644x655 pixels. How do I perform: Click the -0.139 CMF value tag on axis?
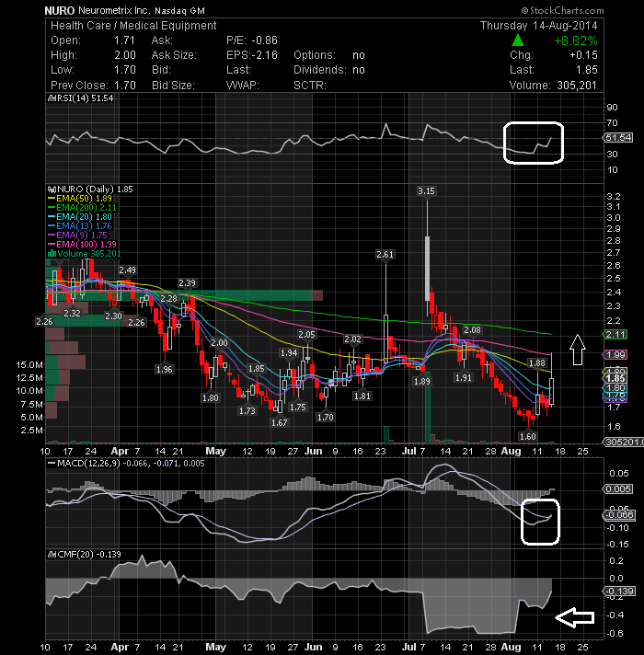pyautogui.click(x=619, y=592)
